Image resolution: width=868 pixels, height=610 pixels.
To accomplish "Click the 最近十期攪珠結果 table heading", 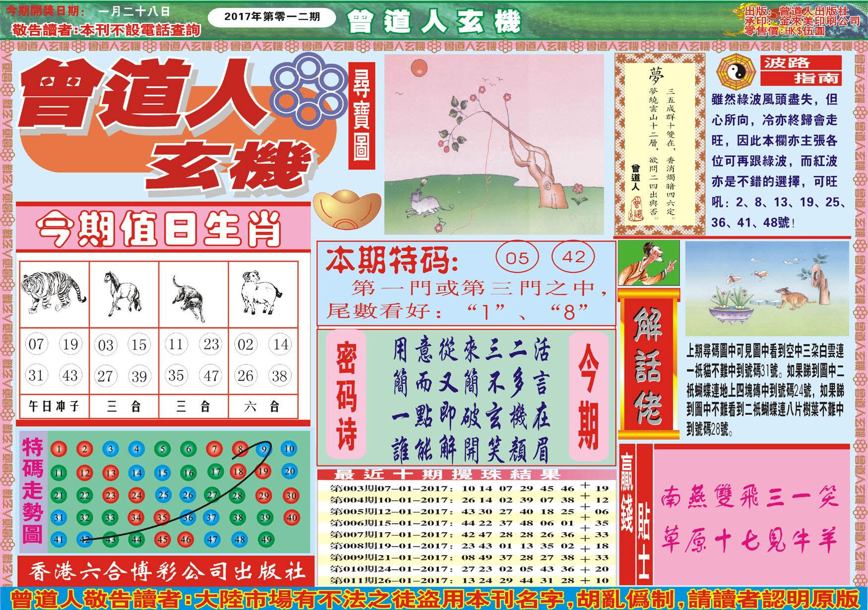I will pyautogui.click(x=447, y=474).
